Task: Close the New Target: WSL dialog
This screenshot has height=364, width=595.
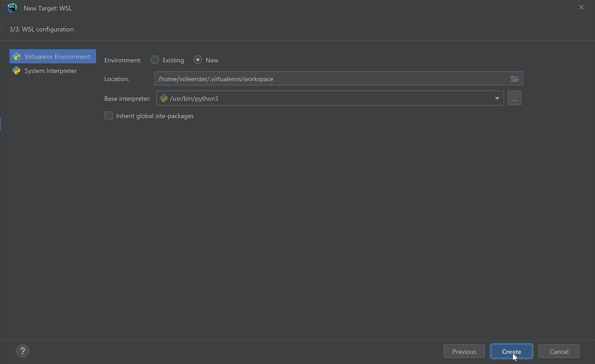Action: pos(581,7)
